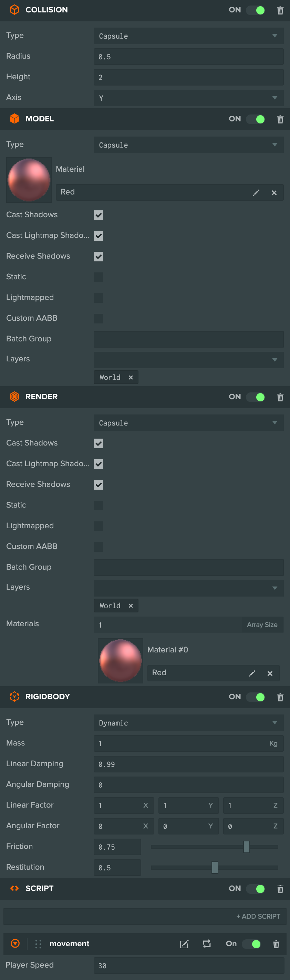290x980 pixels.
Task: Edit the movement script using pencil icon
Action: [184, 944]
